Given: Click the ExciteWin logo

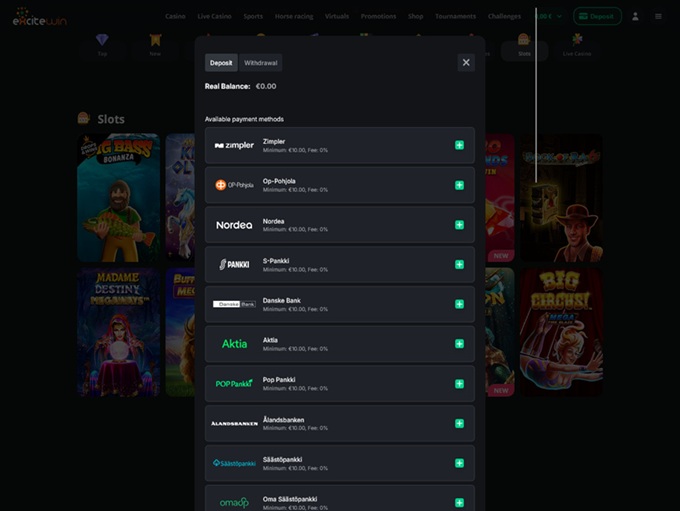Looking at the screenshot, I should point(39,17).
